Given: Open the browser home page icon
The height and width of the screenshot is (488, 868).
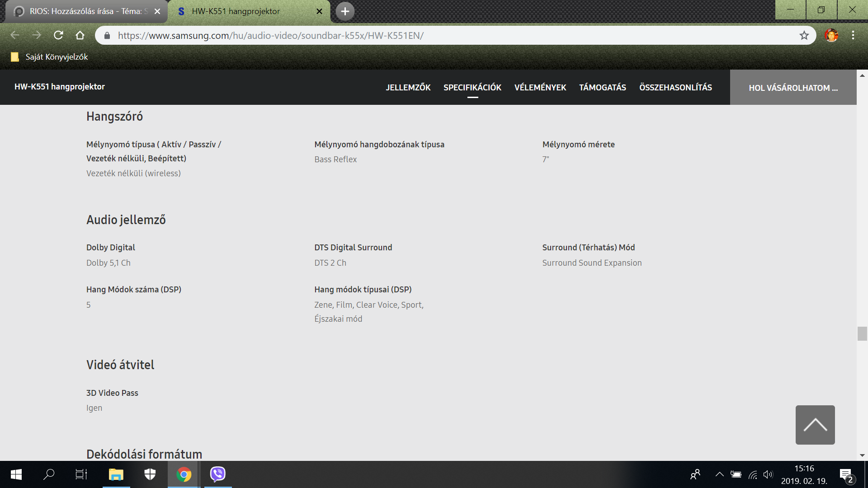Looking at the screenshot, I should pyautogui.click(x=80, y=35).
